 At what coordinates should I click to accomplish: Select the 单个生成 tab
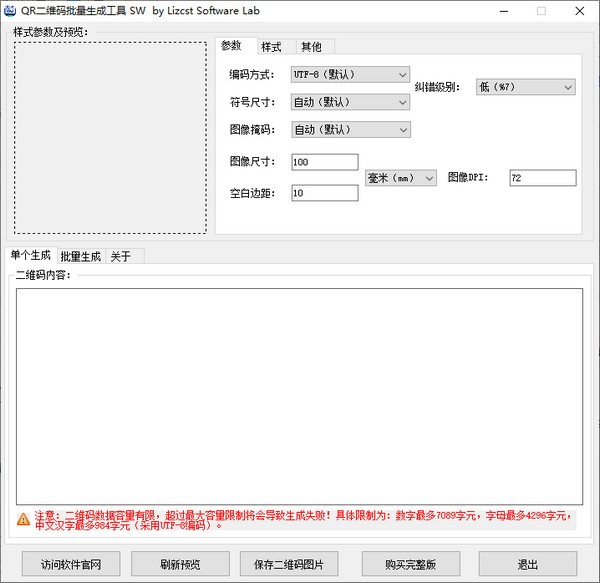30,255
